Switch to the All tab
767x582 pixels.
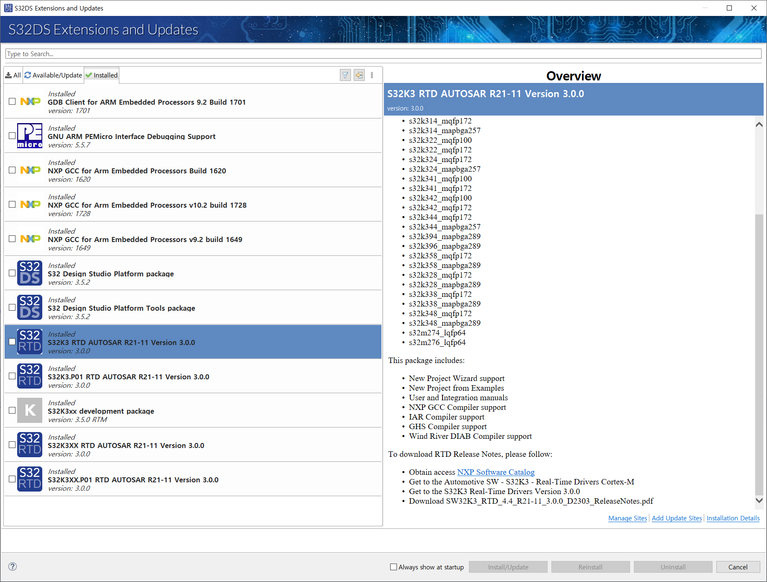point(13,75)
